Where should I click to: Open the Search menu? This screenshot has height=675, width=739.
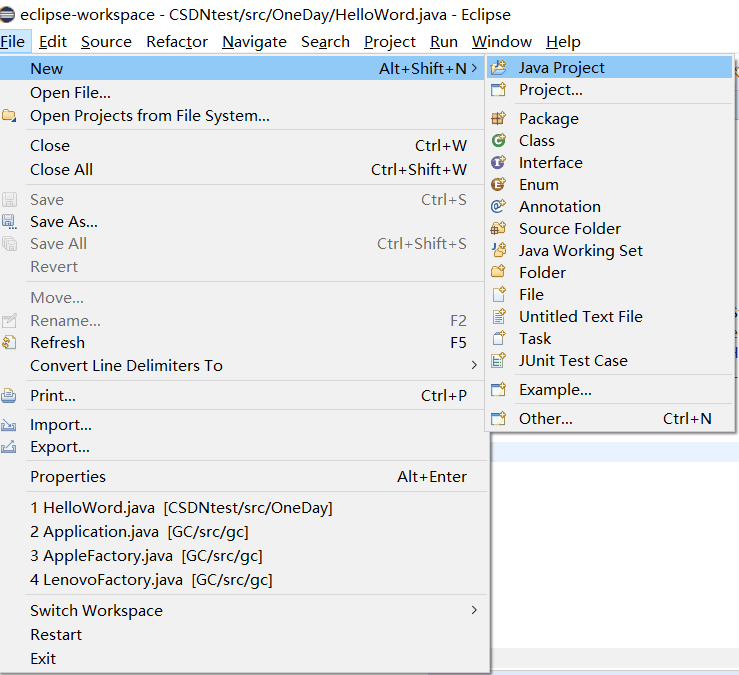[x=325, y=42]
